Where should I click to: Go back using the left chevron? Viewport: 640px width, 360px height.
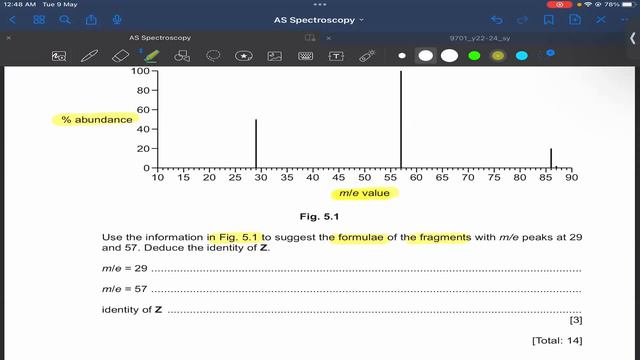coord(12,20)
